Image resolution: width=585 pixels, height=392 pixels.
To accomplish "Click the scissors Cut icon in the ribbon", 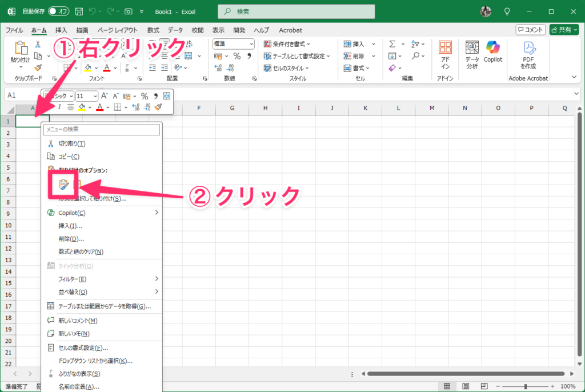I will (x=38, y=44).
